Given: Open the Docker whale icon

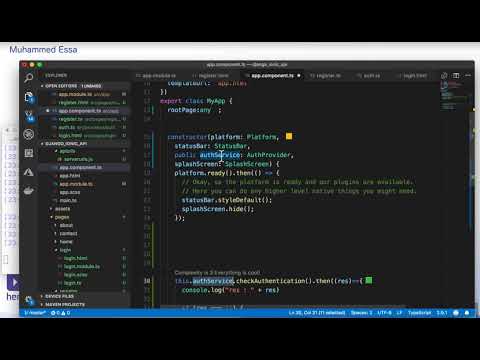Looking at the screenshot, I should (x=29, y=191).
